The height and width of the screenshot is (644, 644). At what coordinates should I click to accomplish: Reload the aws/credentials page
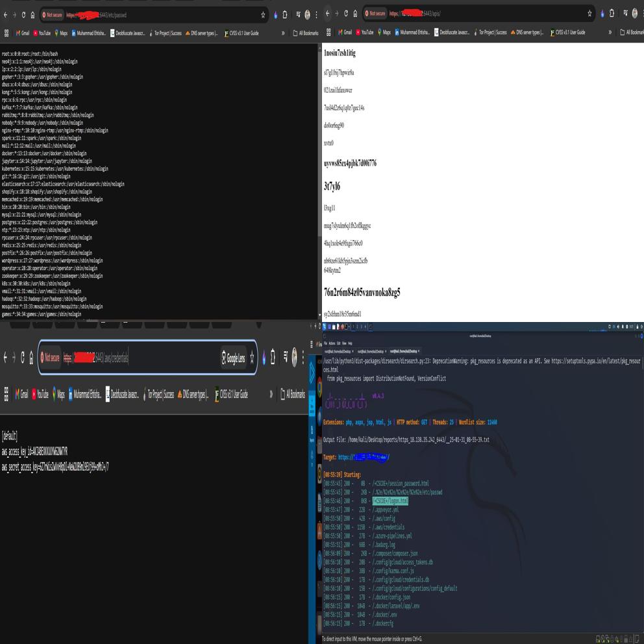point(23,358)
